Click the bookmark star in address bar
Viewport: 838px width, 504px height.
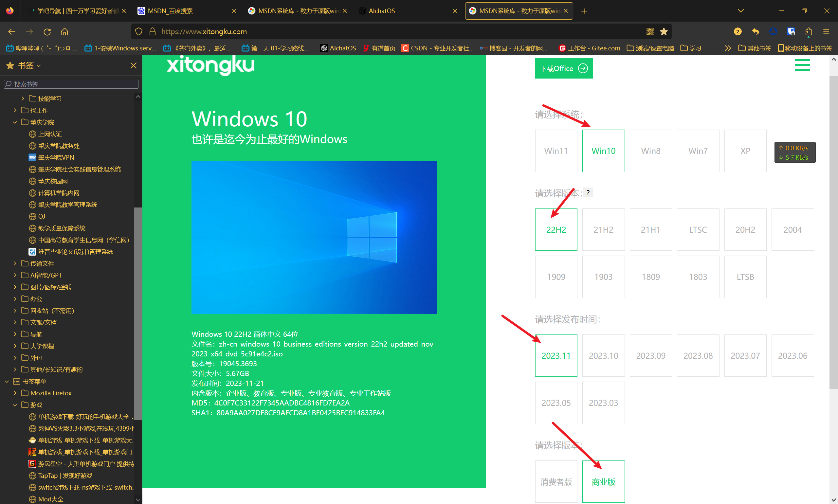(664, 32)
